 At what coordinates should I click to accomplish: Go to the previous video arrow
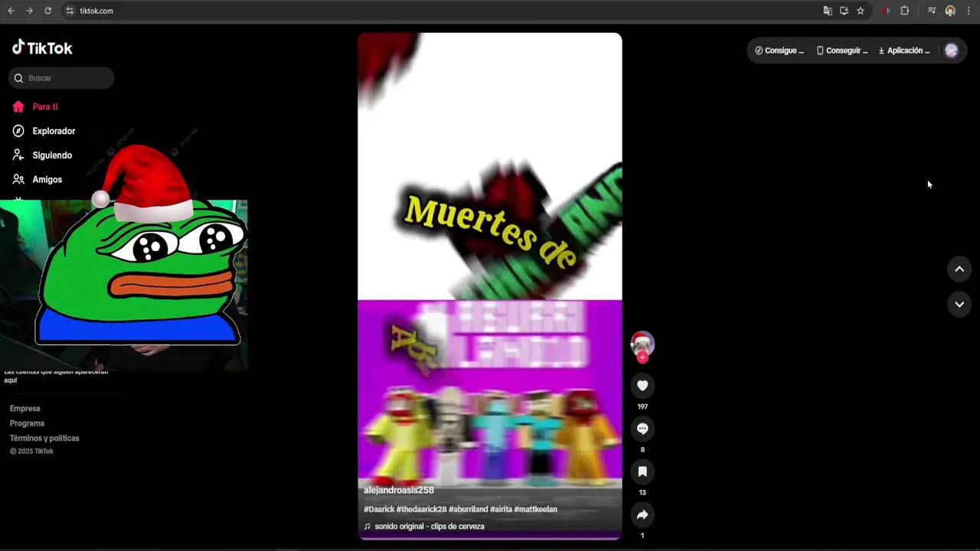(x=959, y=269)
